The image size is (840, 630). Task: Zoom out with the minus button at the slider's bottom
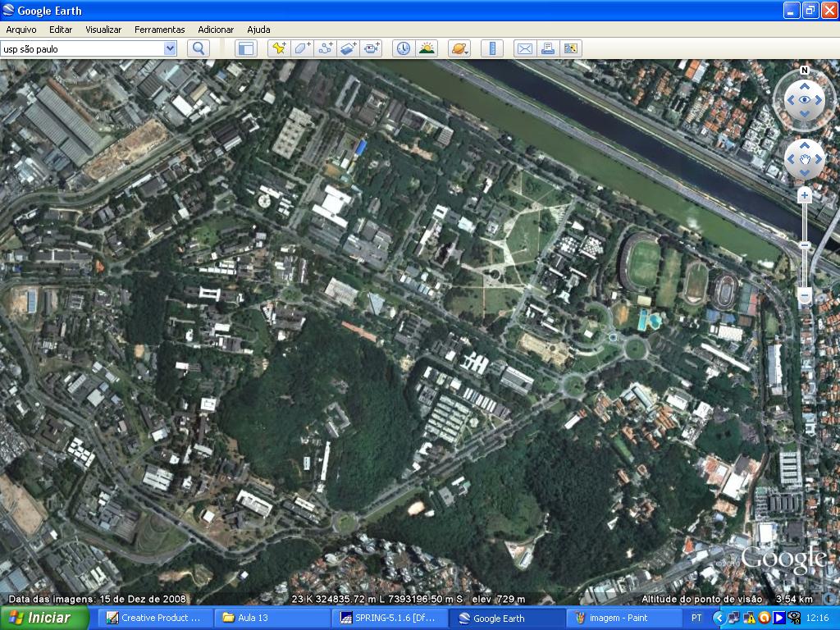(x=804, y=295)
